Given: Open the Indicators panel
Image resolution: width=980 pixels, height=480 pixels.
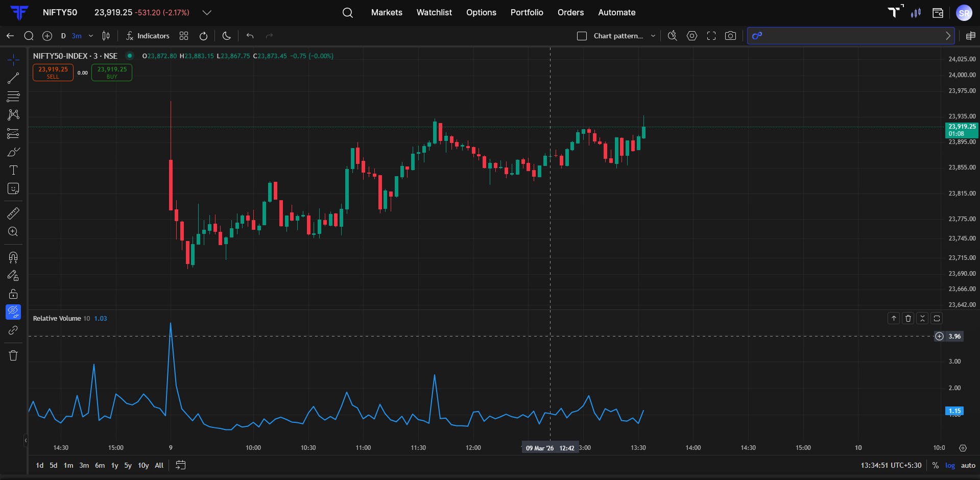Looking at the screenshot, I should [148, 36].
